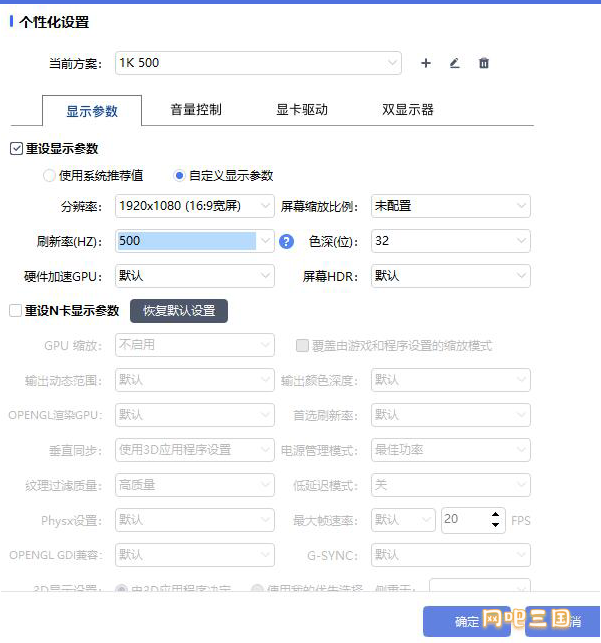This screenshot has width=601, height=643.
Task: Open the 分辨率 dropdown
Action: click(x=195, y=206)
